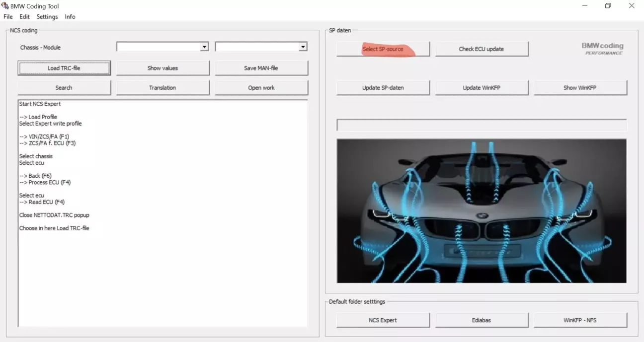Open the Edit menu

(25, 17)
